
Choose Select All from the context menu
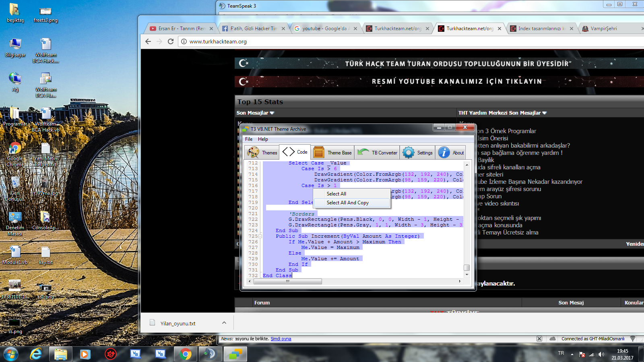[x=351, y=194]
